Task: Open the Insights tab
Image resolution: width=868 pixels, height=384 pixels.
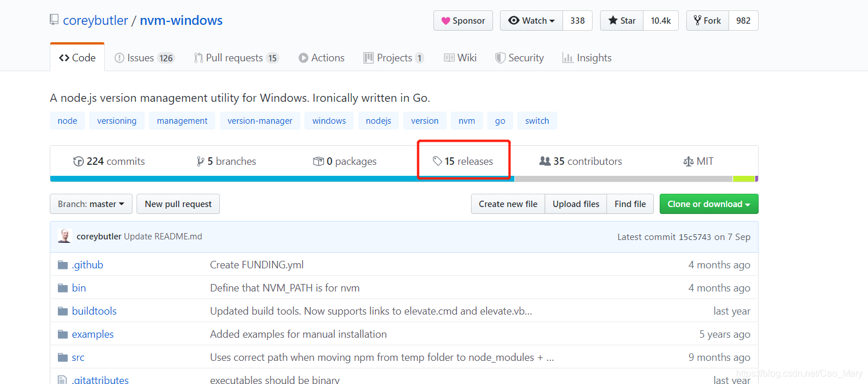Action: click(x=587, y=58)
